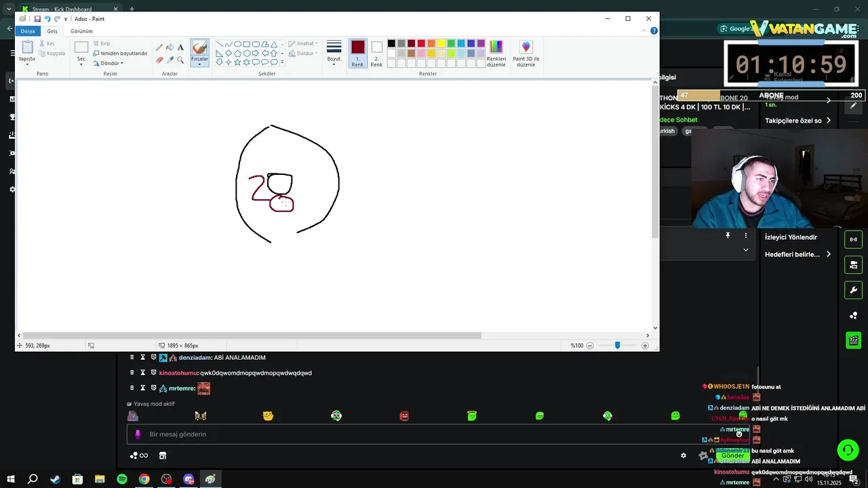Viewport: 868px width, 488px height.
Task: Select the Eraser tool in Paint
Action: tap(159, 60)
